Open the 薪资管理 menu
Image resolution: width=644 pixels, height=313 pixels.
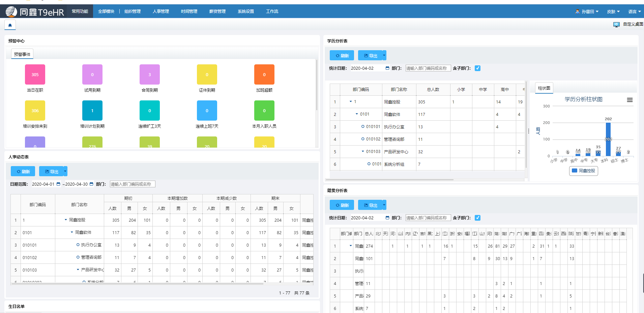(217, 11)
